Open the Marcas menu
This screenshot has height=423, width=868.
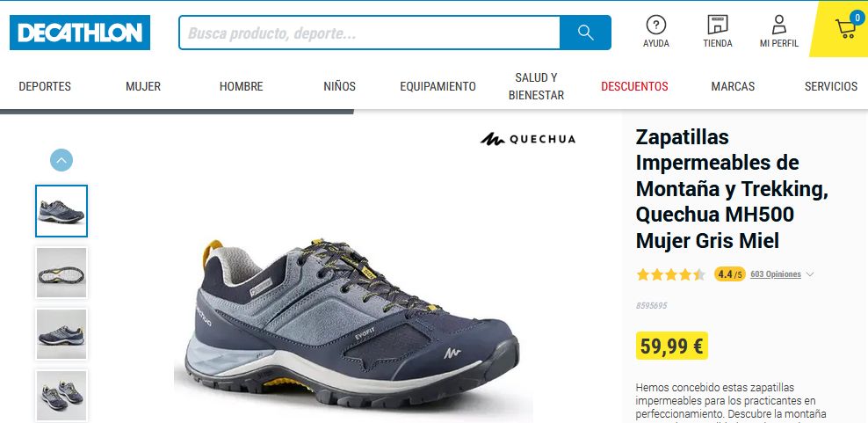(733, 86)
